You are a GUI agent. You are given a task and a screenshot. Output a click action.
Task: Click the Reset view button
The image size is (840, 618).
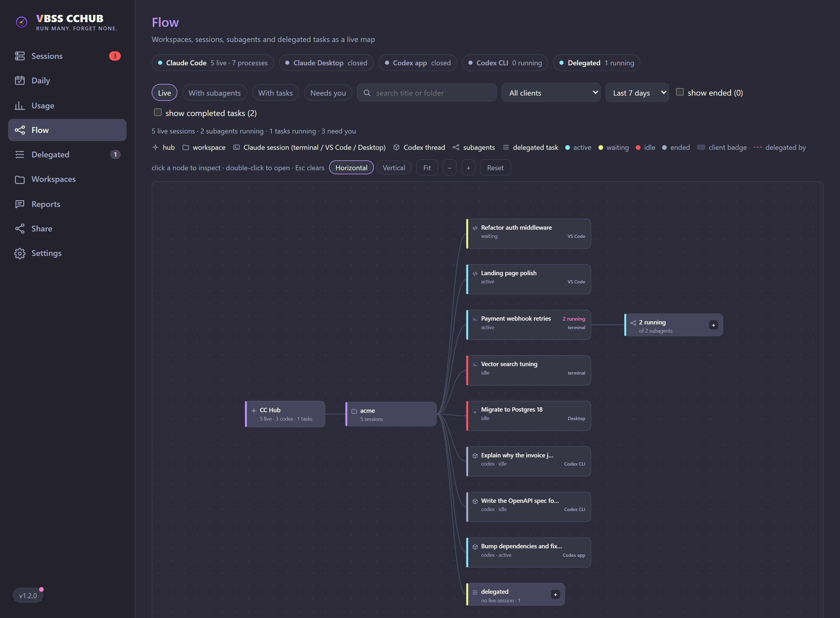(x=495, y=168)
